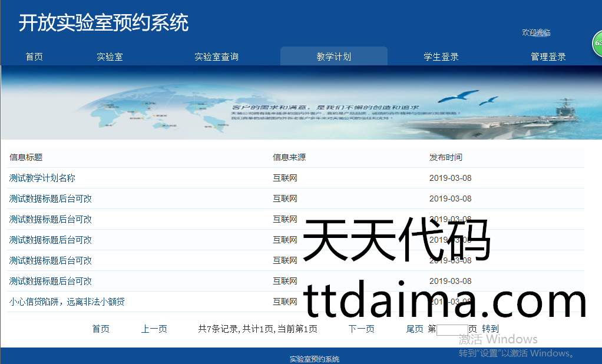Open the 测试教学计划名称 entry
This screenshot has width=602, height=364.
coord(42,178)
